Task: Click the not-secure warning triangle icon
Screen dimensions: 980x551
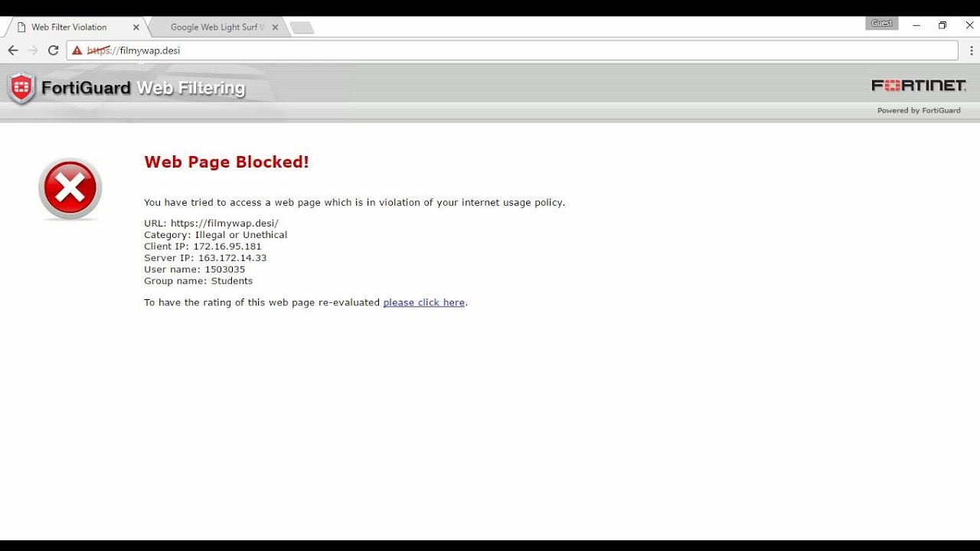Action: [77, 51]
